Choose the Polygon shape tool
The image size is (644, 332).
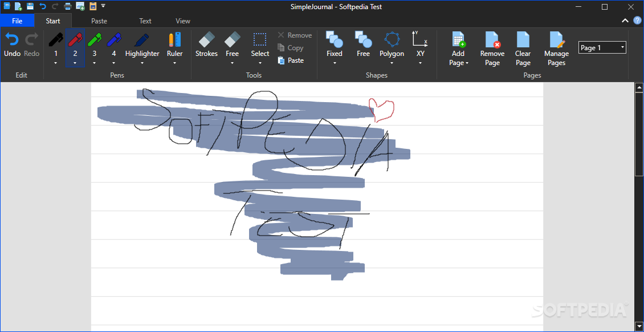click(392, 44)
